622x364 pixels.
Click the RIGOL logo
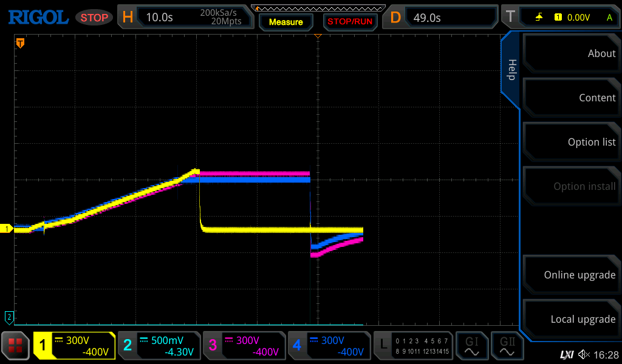(x=38, y=17)
